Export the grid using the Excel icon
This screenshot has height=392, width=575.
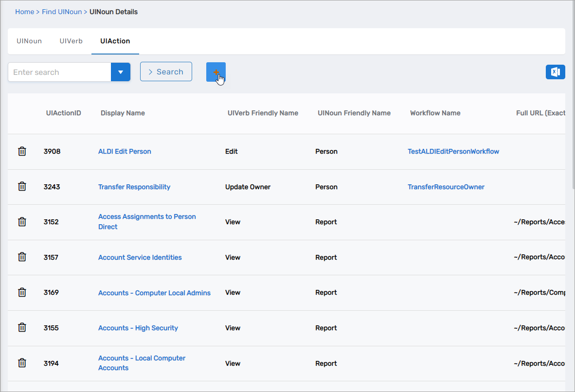555,72
